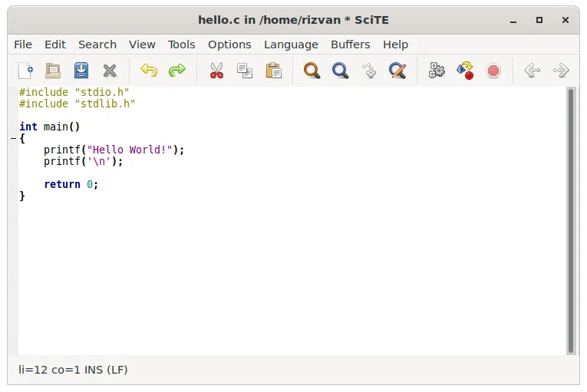Click the New file toolbar icon
This screenshot has width=587, height=392.
click(x=25, y=71)
